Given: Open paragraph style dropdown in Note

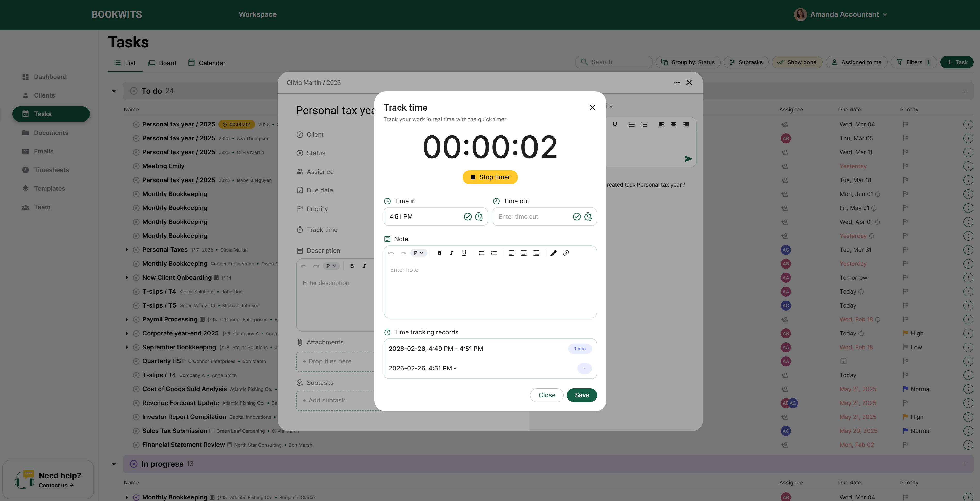Looking at the screenshot, I should 418,253.
